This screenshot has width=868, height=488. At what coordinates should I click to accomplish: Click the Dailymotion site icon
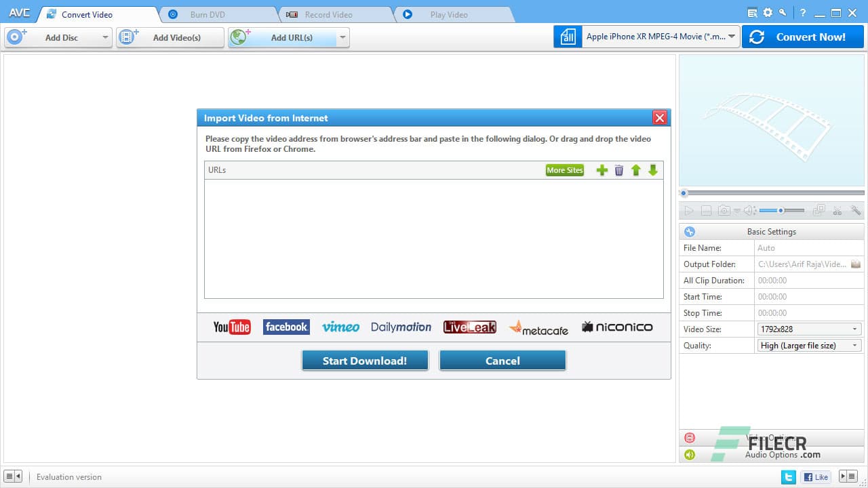point(401,327)
